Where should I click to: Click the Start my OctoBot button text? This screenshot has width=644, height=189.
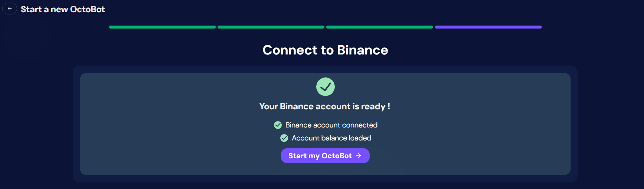point(320,156)
